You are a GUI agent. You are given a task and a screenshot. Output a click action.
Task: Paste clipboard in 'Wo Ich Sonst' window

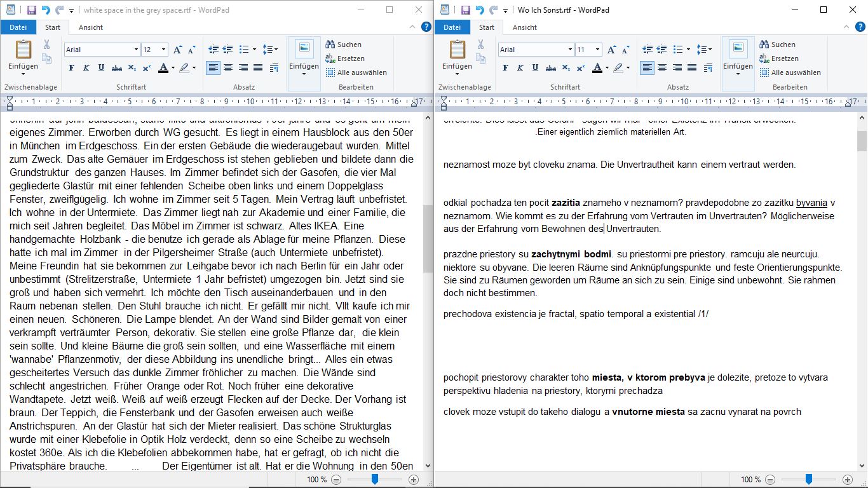(x=458, y=49)
